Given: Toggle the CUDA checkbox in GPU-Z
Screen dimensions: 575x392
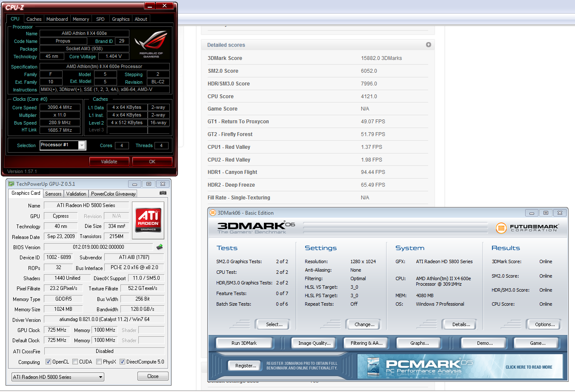Looking at the screenshot, I should click(x=75, y=362).
